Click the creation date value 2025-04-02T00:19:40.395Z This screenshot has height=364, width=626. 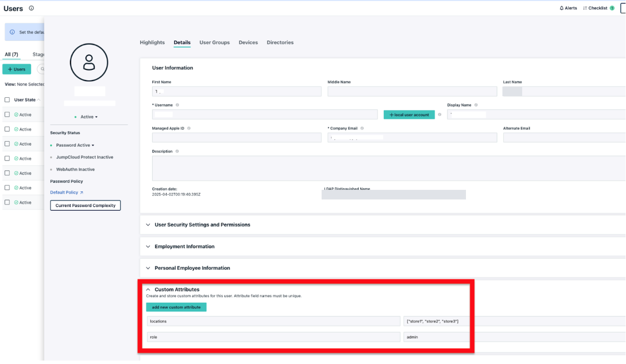point(176,194)
